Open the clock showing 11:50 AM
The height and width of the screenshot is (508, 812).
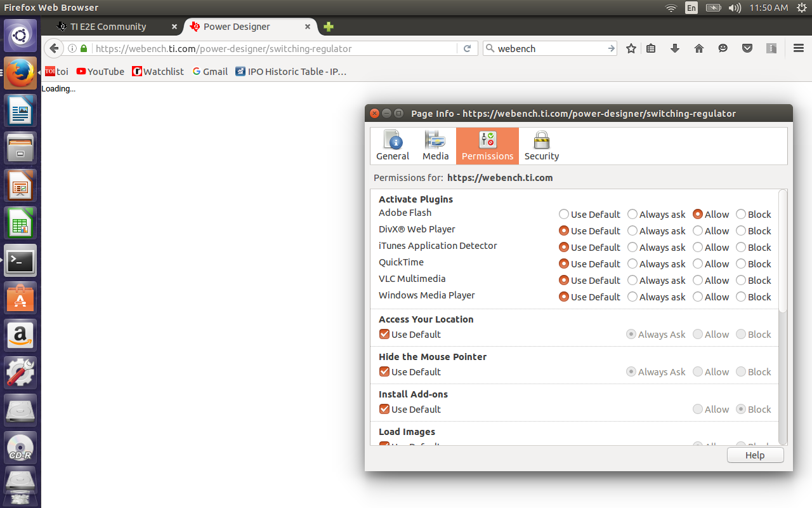769,8
